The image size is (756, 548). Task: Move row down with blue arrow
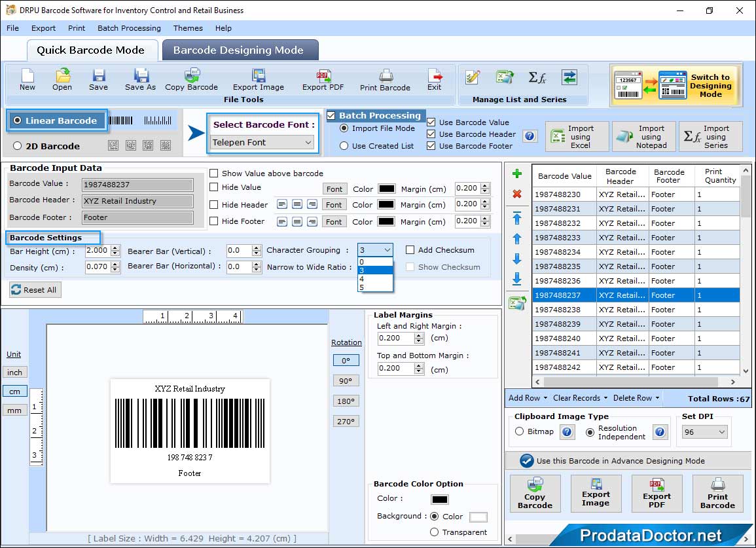coord(517,259)
